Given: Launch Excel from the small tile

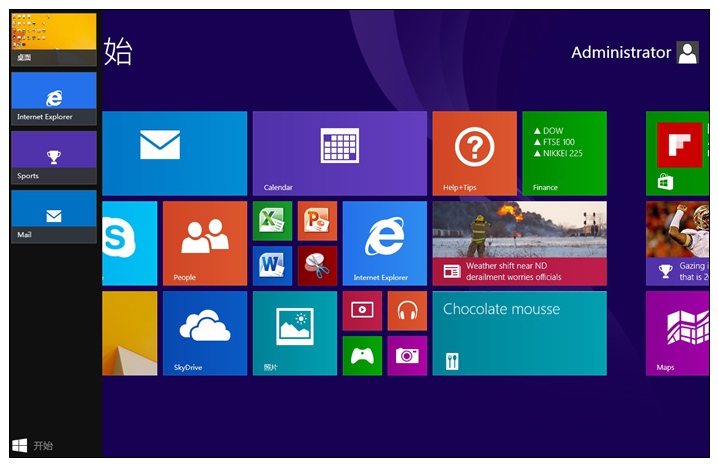Looking at the screenshot, I should [x=272, y=221].
